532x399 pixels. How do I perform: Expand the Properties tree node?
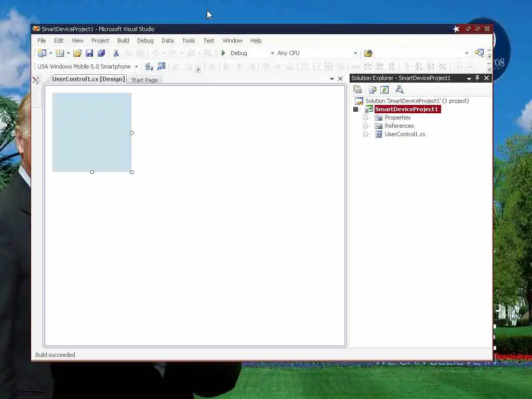[x=365, y=118]
